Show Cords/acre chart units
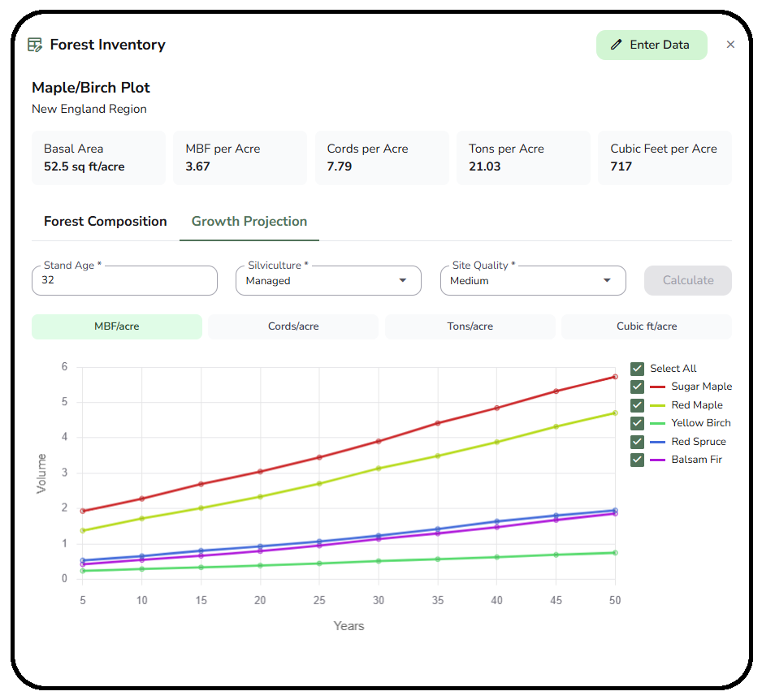This screenshot has height=700, width=762. [x=293, y=326]
